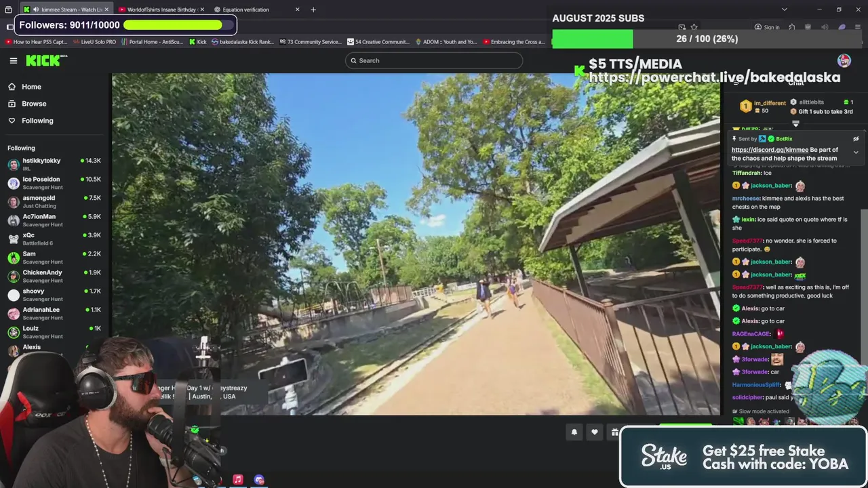Click the browser Sign in button

[x=767, y=27]
